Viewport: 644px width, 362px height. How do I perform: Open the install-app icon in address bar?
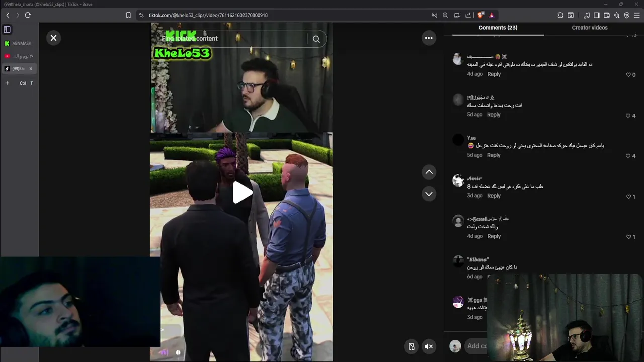coord(457,15)
